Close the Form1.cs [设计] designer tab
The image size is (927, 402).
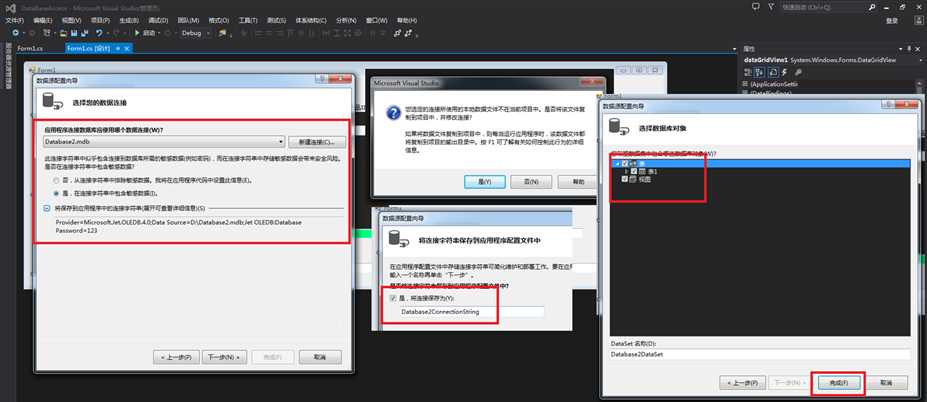pos(127,48)
